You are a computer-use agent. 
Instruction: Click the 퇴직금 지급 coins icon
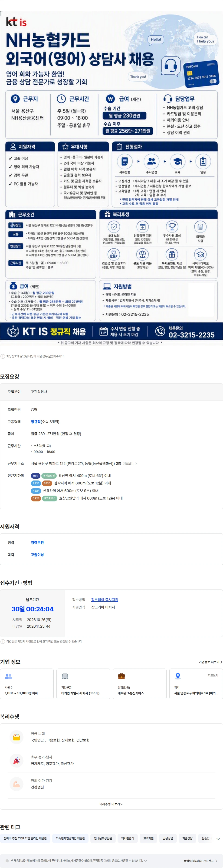(200, 226)
